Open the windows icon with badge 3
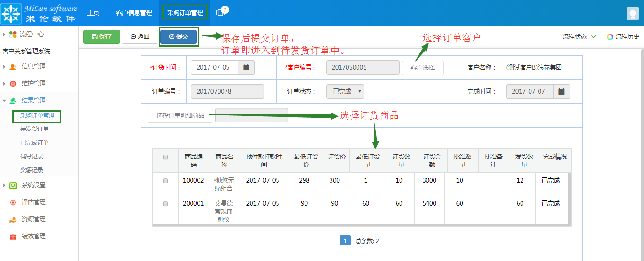Screen dimensions: 644x261 point(220,13)
